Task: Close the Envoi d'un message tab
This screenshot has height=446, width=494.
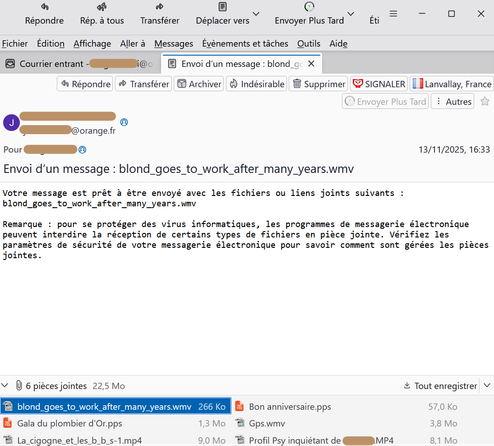Action: pos(311,64)
